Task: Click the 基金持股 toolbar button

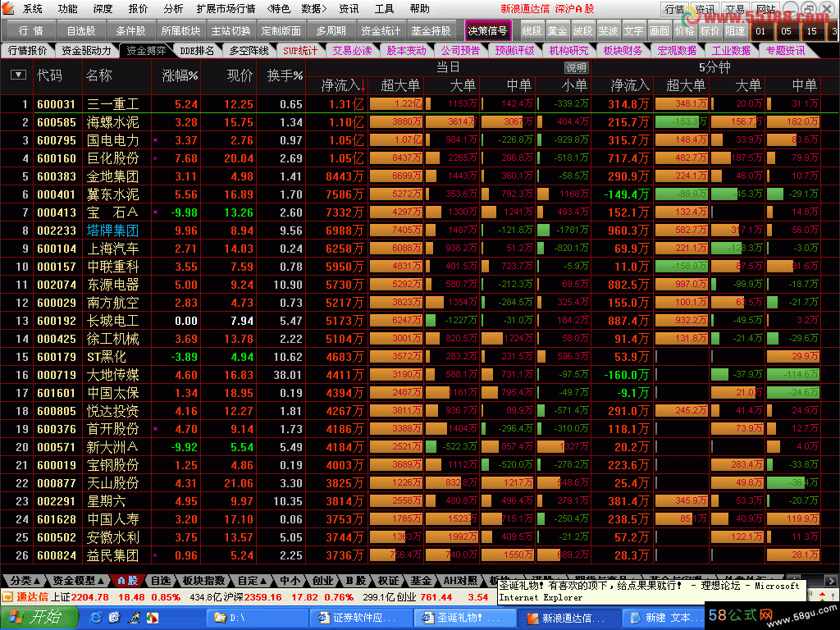Action: 431,31
